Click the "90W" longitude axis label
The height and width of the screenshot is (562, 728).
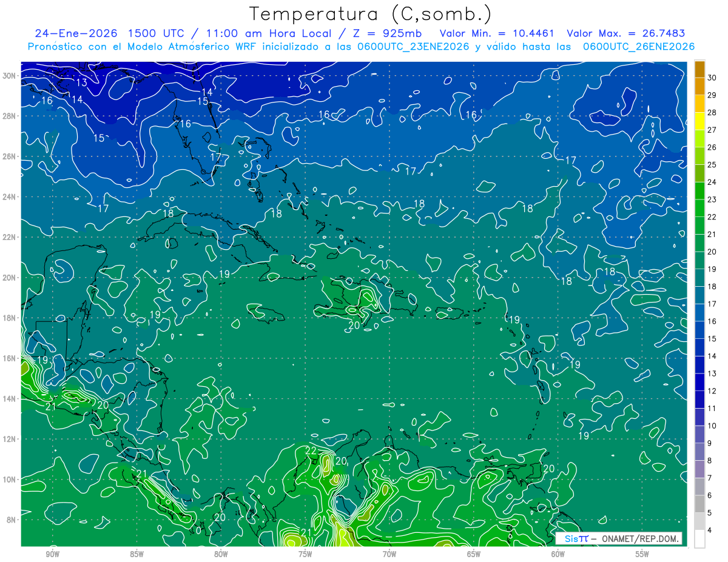point(52,554)
